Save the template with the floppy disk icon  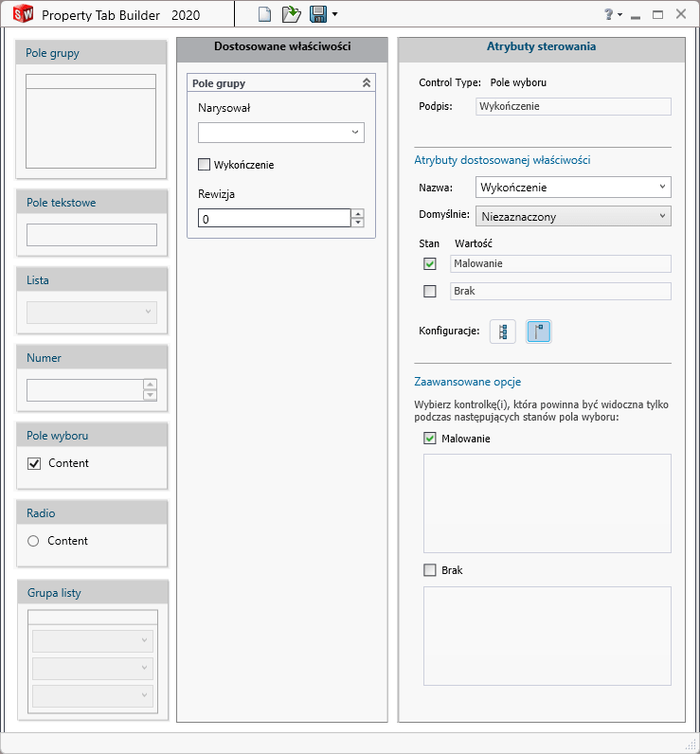click(318, 14)
